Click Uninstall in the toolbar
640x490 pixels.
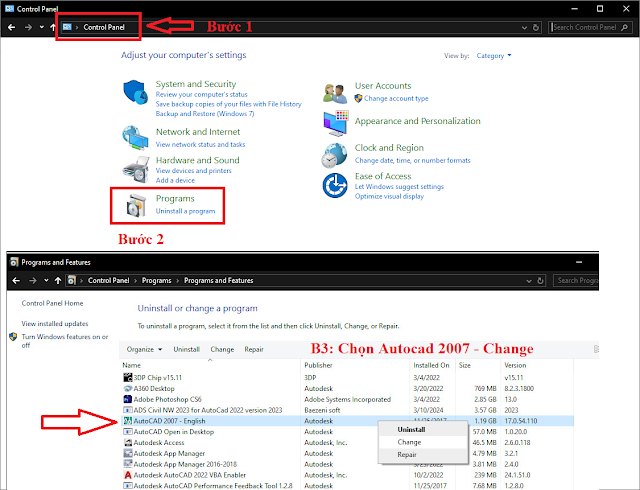pyautogui.click(x=187, y=349)
